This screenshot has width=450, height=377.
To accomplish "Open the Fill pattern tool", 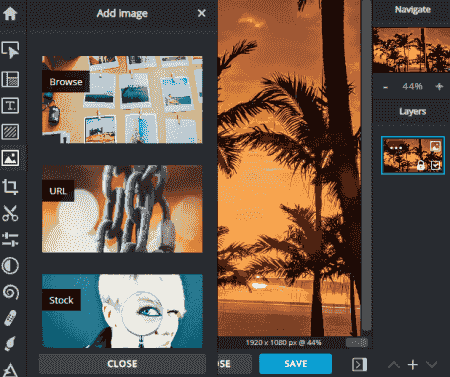I will (10, 132).
